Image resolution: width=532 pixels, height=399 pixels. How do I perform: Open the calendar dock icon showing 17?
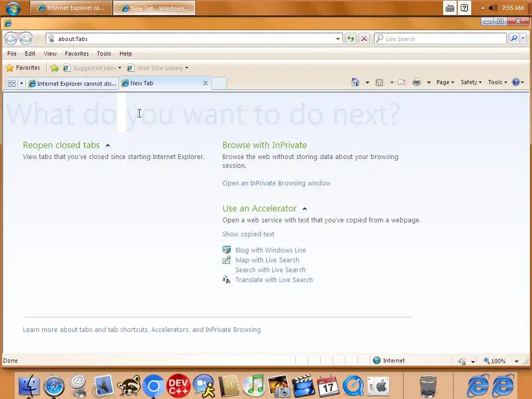tap(328, 386)
